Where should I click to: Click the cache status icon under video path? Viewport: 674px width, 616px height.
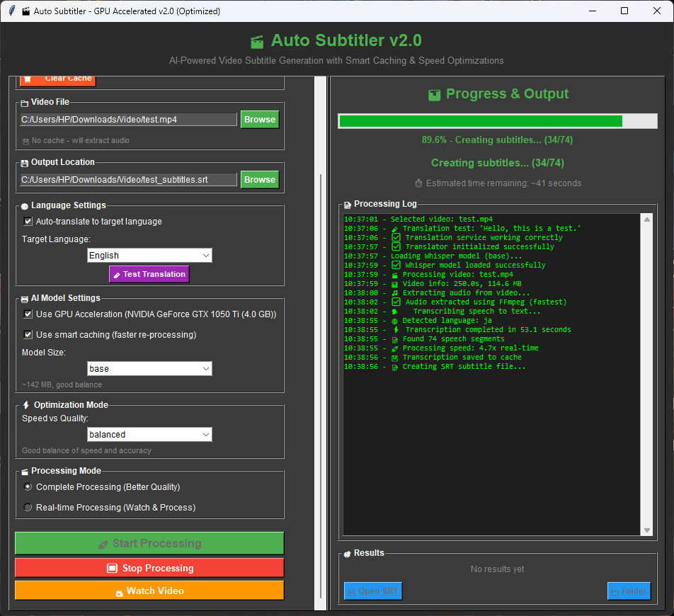pos(25,142)
